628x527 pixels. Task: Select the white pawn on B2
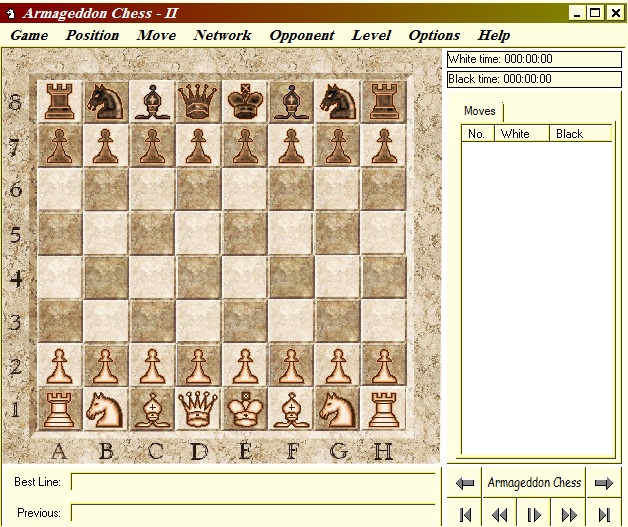[x=106, y=365]
